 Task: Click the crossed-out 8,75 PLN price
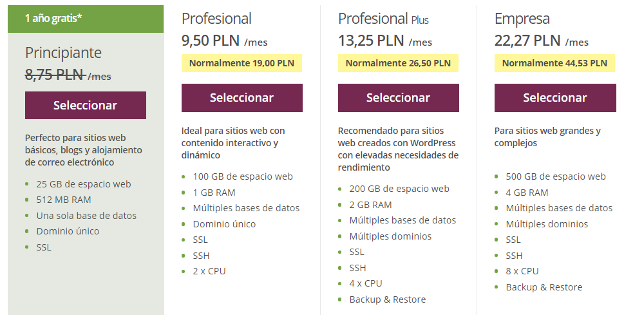55,75
